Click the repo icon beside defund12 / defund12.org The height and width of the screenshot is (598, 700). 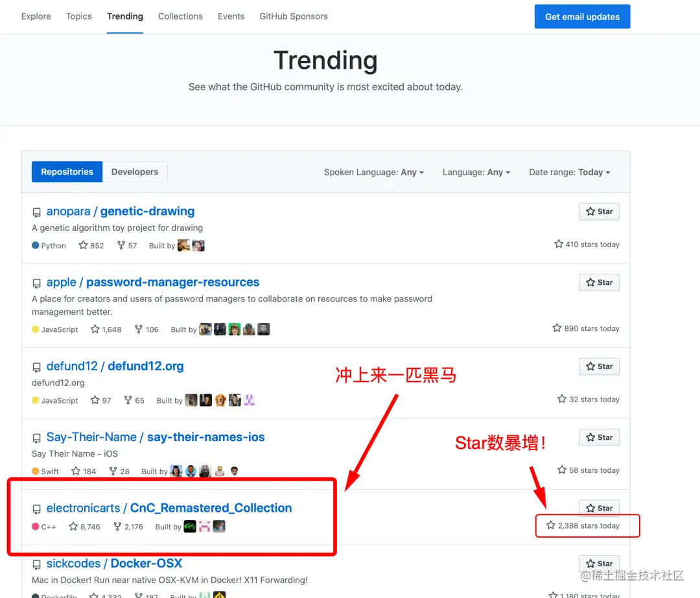tap(36, 367)
